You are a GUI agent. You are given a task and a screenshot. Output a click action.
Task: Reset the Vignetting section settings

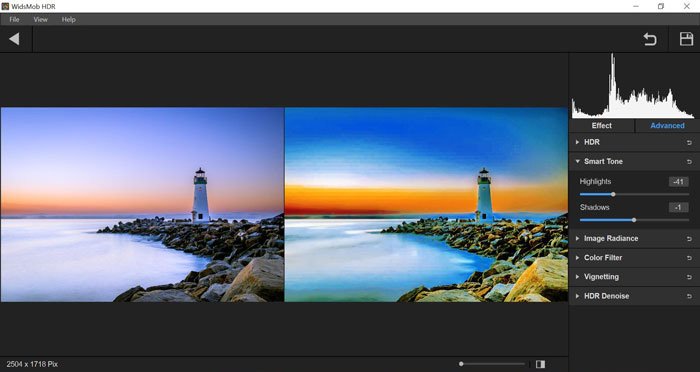(689, 277)
